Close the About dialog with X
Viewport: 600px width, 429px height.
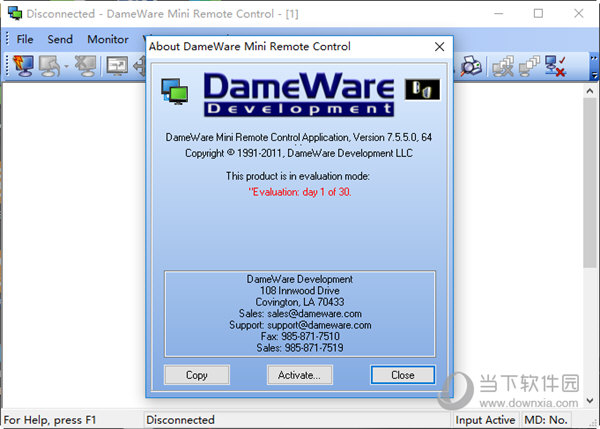(x=439, y=47)
